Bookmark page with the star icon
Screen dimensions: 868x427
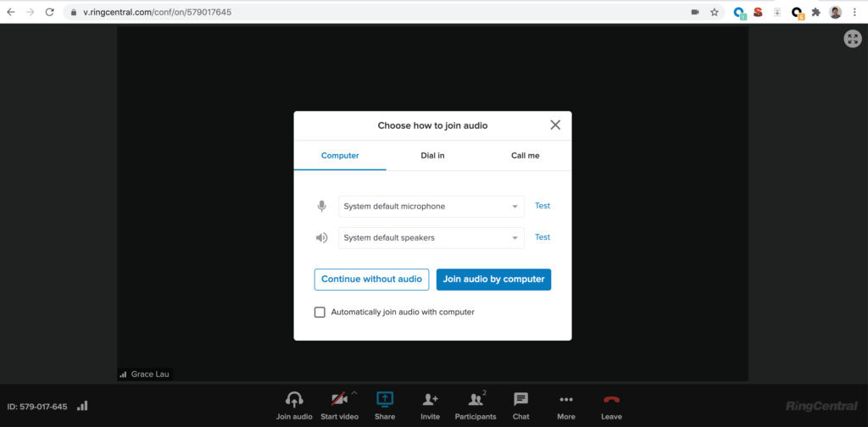(715, 13)
